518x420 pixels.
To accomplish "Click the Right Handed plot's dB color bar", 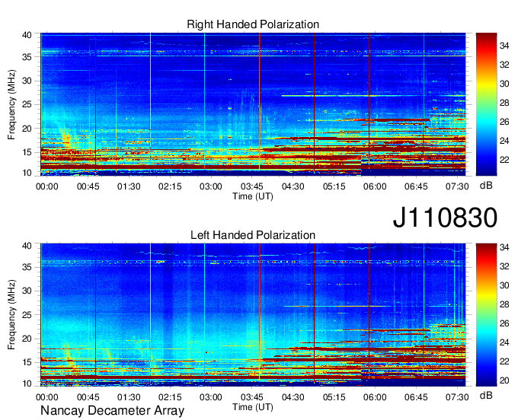I will click(486, 104).
